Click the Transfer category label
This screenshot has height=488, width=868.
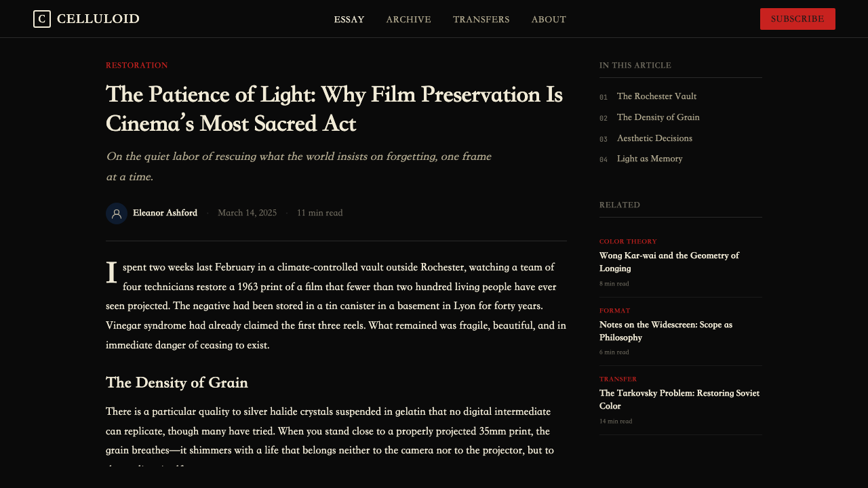[x=618, y=380]
